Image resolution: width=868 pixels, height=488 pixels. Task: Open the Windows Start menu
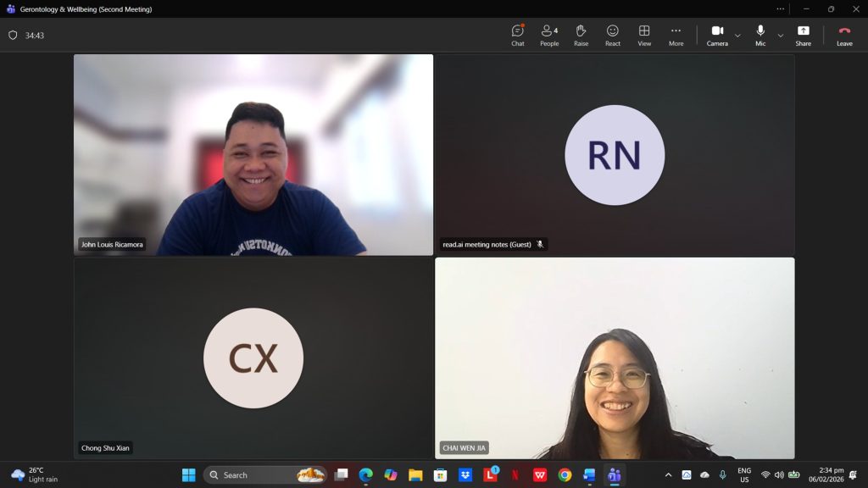pos(188,475)
